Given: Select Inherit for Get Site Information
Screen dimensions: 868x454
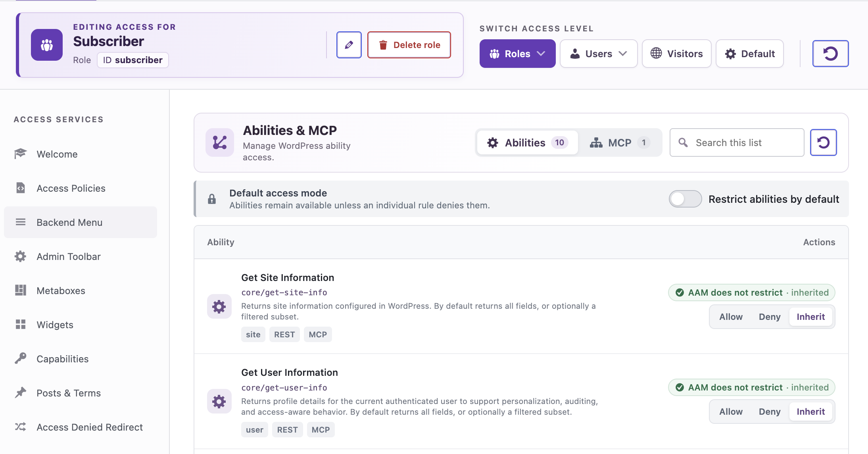Looking at the screenshot, I should click(x=810, y=317).
